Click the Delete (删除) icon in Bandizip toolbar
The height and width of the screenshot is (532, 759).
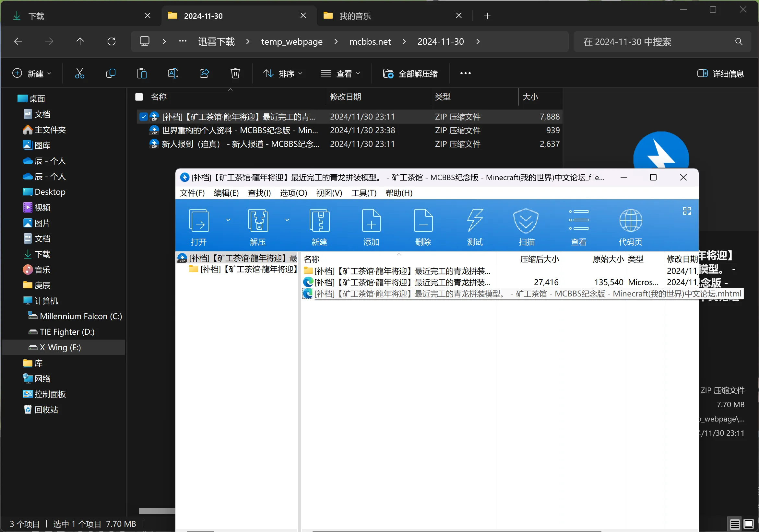[423, 220]
